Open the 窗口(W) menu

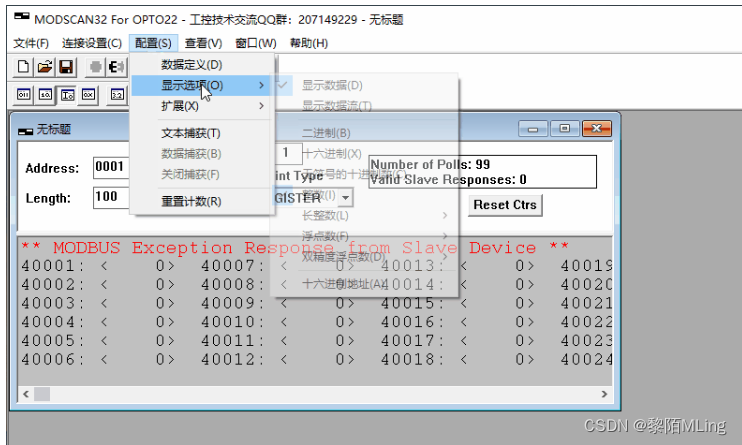click(x=256, y=43)
